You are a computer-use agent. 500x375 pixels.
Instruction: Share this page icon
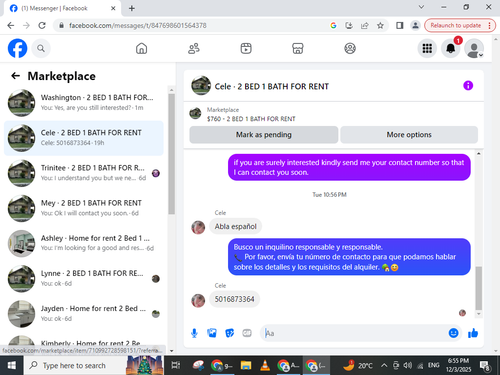pos(365,25)
